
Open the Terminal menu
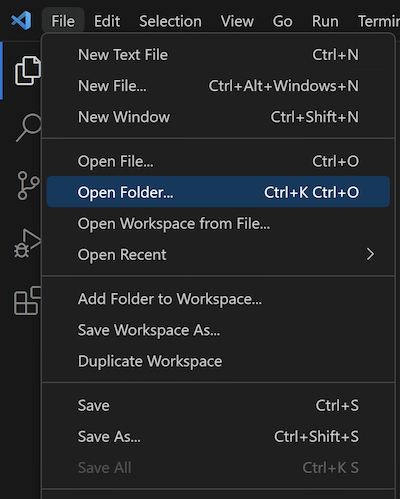(x=379, y=21)
